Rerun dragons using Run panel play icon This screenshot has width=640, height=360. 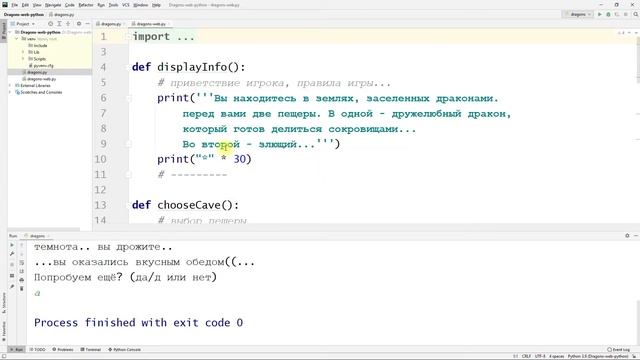pos(12,245)
